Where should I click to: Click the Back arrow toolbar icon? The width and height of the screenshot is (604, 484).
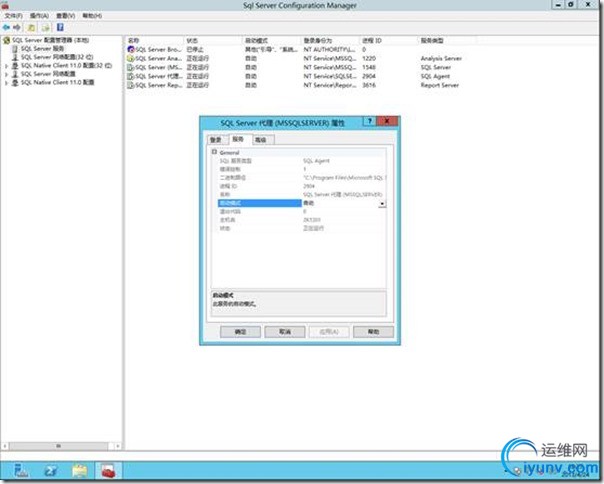click(x=6, y=27)
